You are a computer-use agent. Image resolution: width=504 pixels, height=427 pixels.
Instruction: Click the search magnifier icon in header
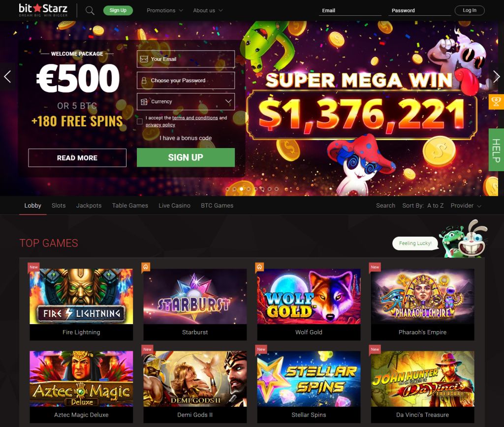(90, 11)
